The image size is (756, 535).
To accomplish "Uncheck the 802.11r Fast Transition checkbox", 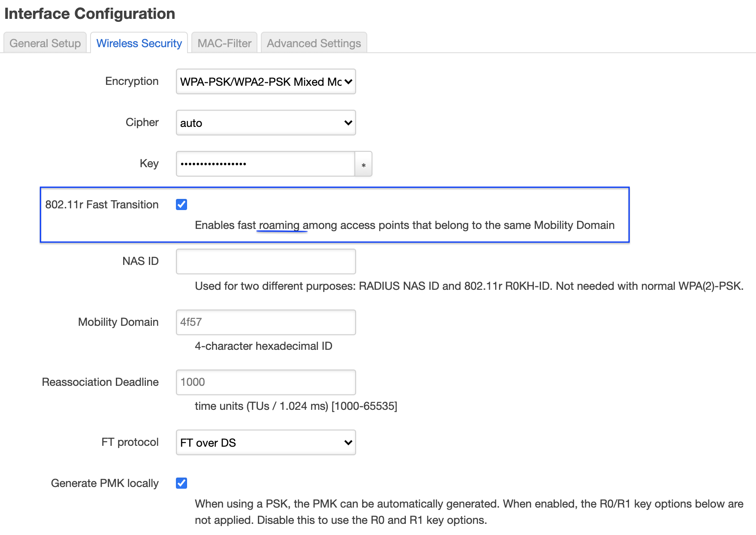I will 181,204.
